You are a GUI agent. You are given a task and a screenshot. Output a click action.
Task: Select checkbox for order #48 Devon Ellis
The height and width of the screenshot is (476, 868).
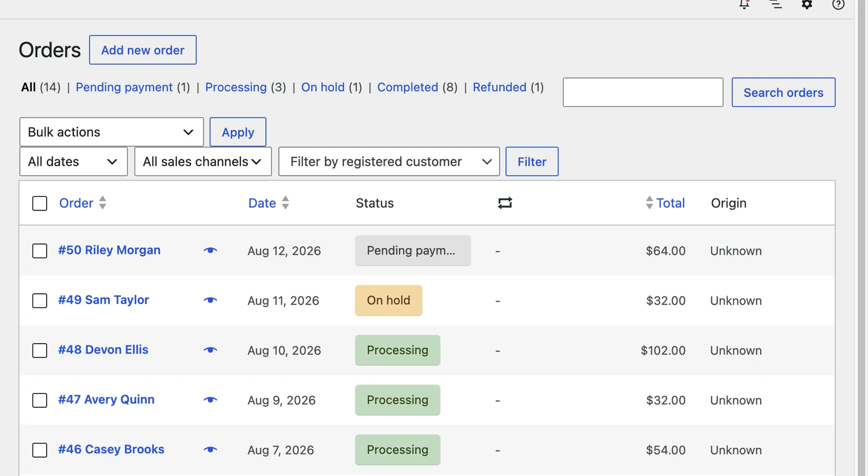40,351
